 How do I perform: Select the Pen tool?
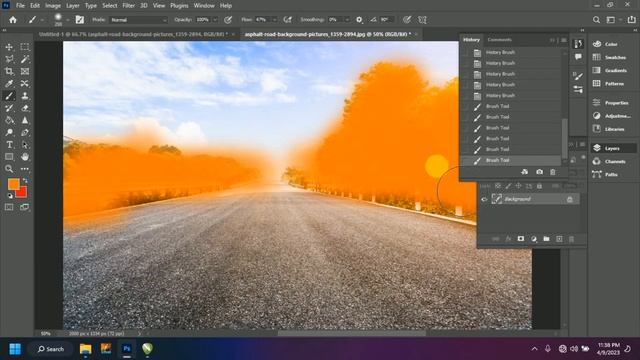pos(25,132)
